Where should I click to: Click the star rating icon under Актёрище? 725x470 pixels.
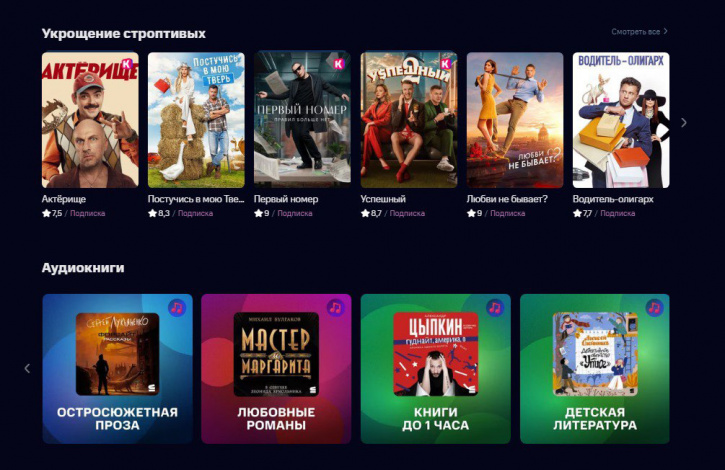coord(46,213)
